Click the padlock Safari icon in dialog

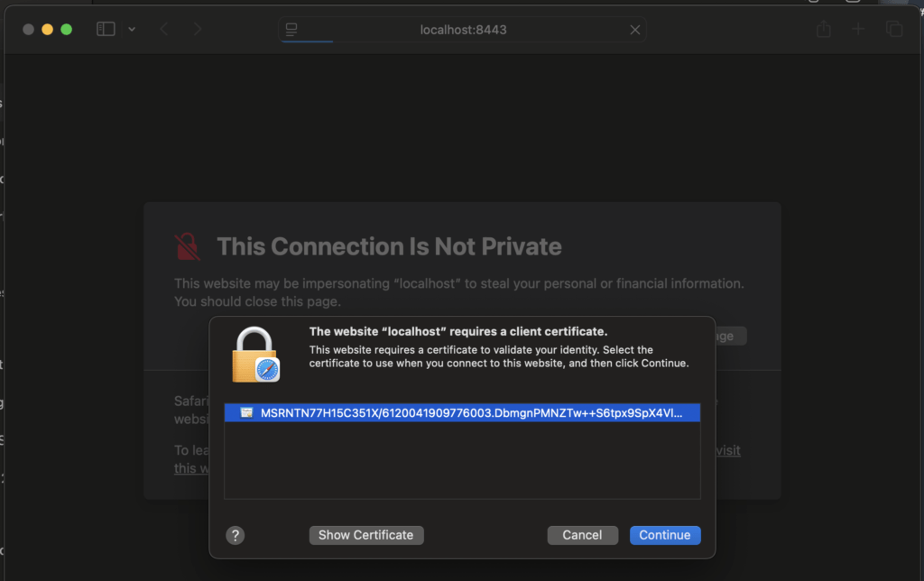click(255, 355)
